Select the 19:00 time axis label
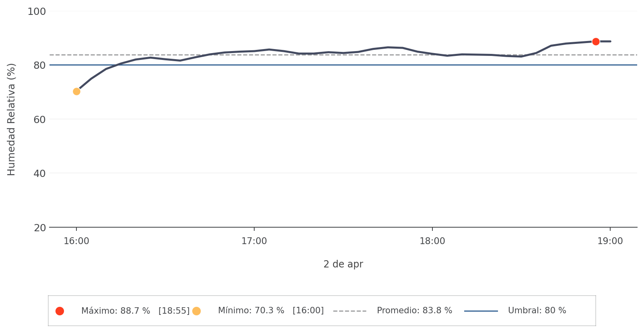This screenshot has height=333, width=644. [x=610, y=241]
